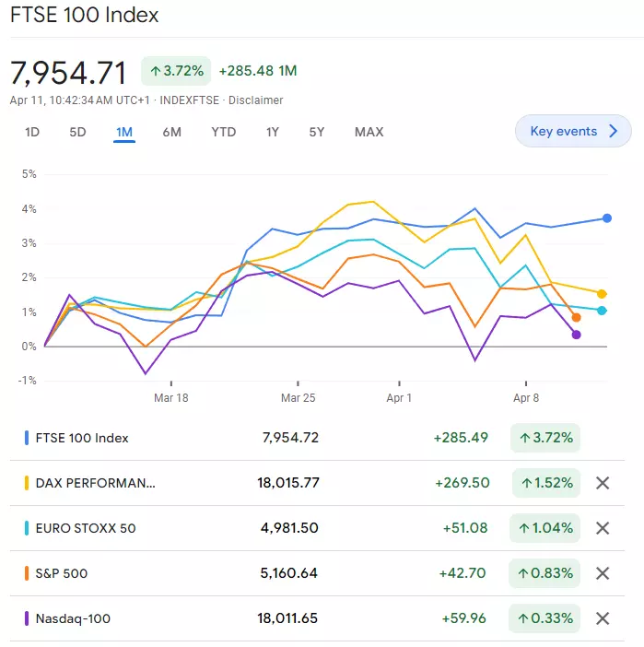Click the large 7,954.71 index value
Viewport: 644px width, 647px height.
68,73
